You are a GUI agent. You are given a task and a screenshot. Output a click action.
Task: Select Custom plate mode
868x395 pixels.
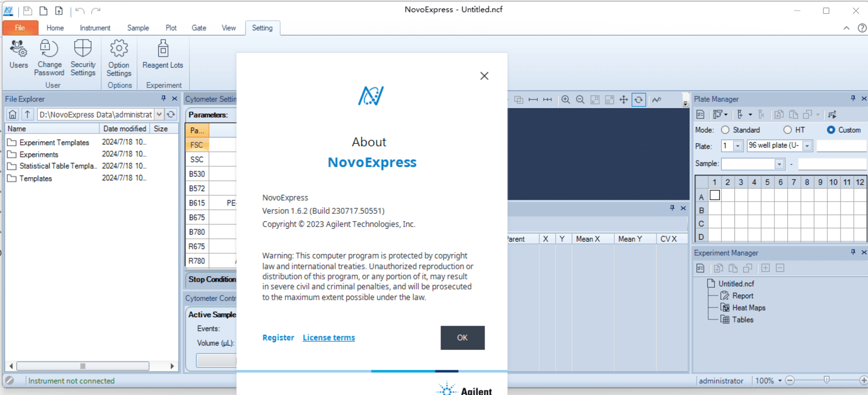click(831, 130)
